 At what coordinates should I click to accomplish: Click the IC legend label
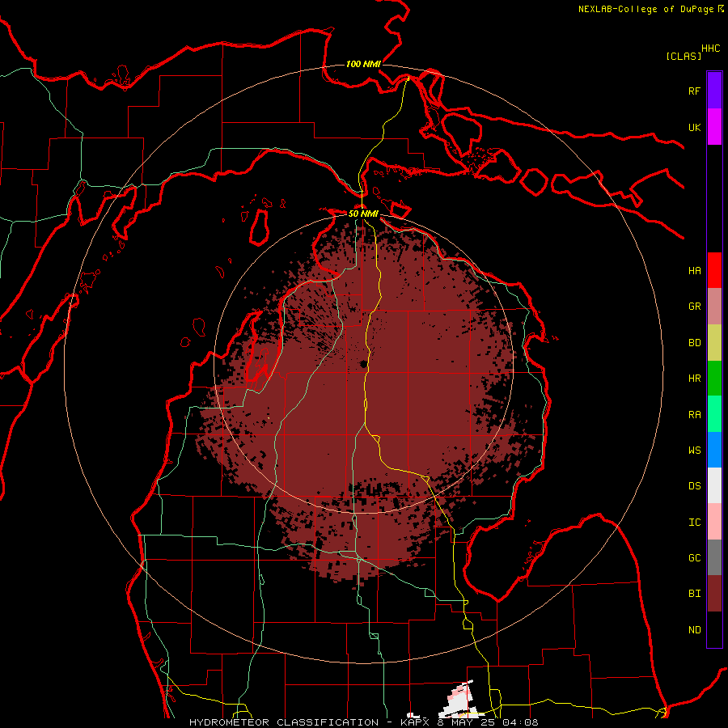click(695, 523)
